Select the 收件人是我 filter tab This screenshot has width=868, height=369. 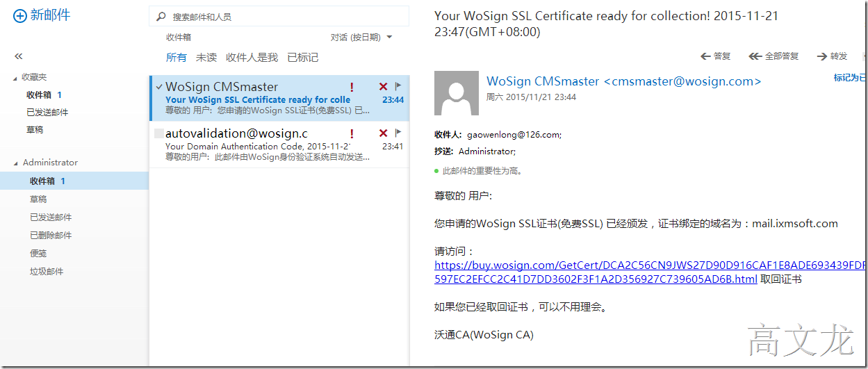click(x=252, y=58)
